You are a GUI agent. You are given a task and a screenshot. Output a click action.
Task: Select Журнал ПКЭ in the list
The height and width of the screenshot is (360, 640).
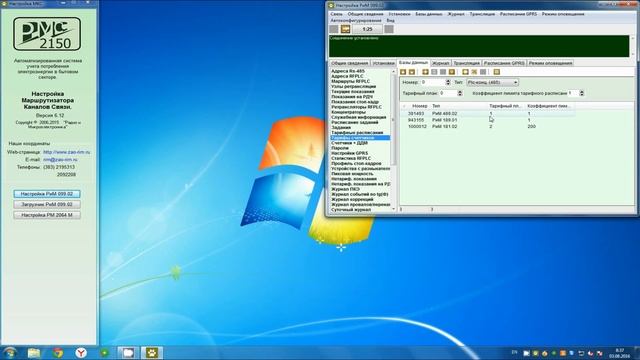tap(345, 189)
